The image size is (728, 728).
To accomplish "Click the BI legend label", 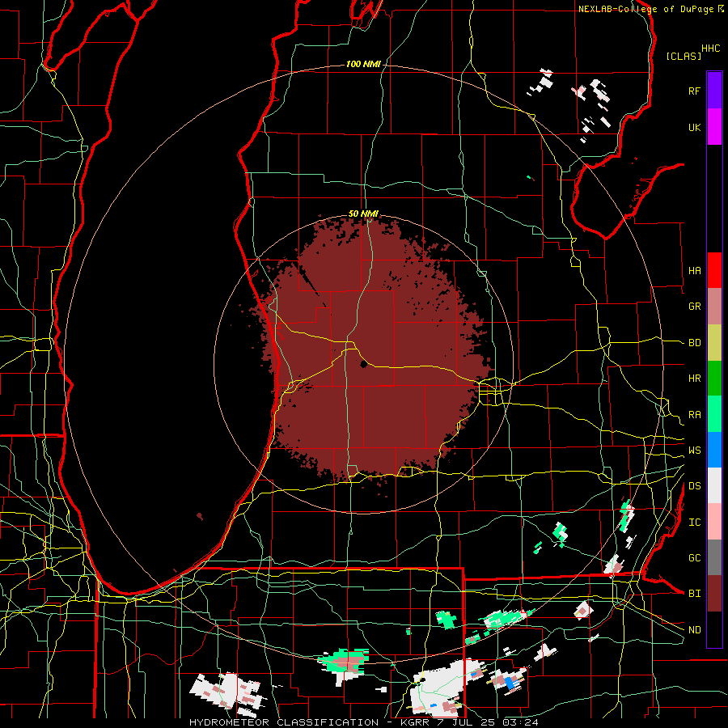I will 694,594.
